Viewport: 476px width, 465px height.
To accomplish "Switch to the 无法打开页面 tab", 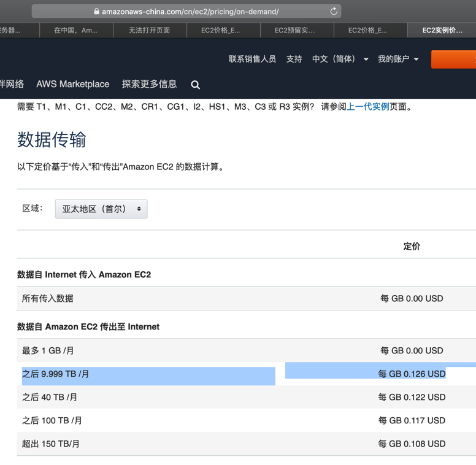I will pyautogui.click(x=149, y=30).
